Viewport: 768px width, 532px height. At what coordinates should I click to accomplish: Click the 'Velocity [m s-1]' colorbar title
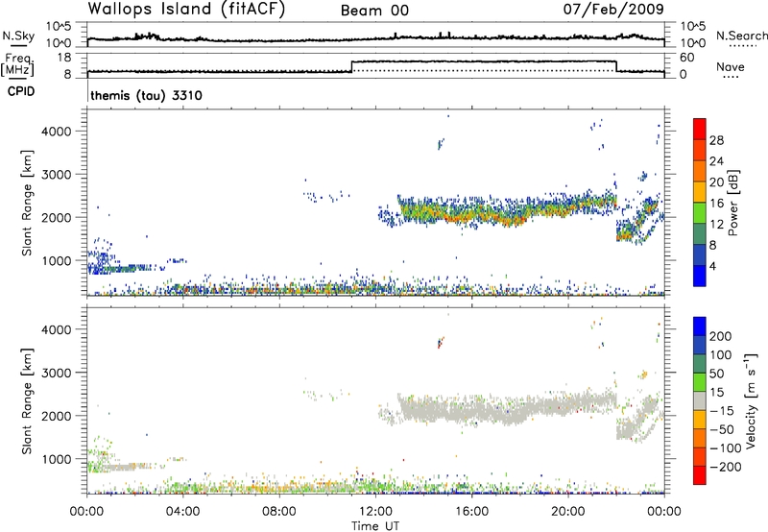752,399
